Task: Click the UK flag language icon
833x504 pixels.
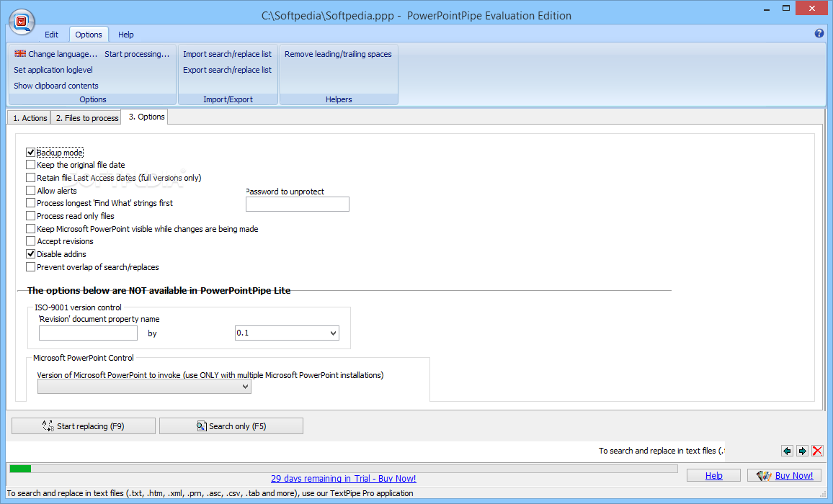Action: (x=20, y=53)
